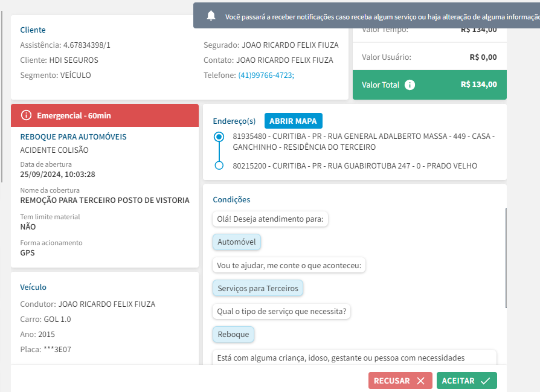Screen dimensions: 540x392
Task: Accept the service with ACEITAR
Action: click(x=467, y=381)
